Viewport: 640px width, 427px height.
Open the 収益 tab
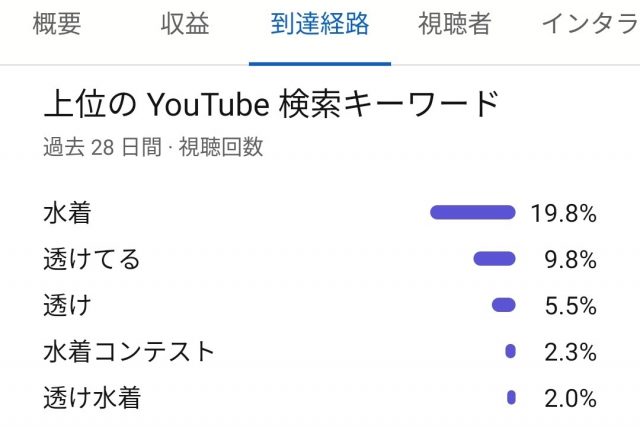click(x=185, y=26)
